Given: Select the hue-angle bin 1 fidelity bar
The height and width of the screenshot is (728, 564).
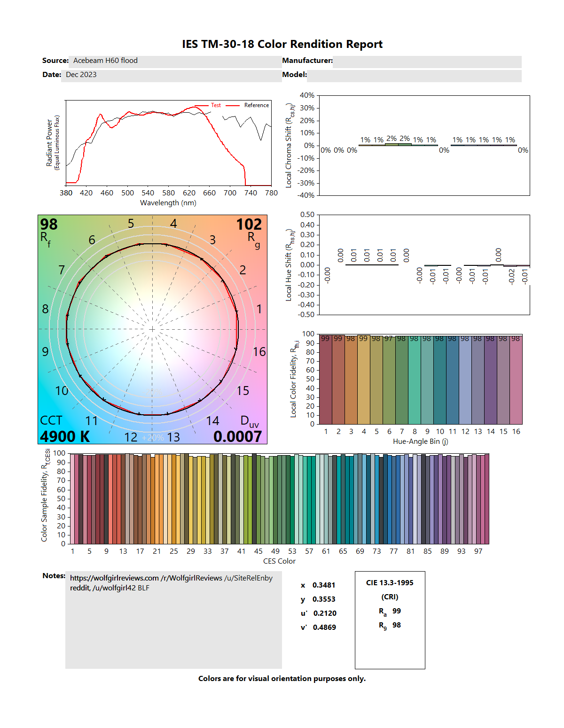Looking at the screenshot, I should coord(325,379).
